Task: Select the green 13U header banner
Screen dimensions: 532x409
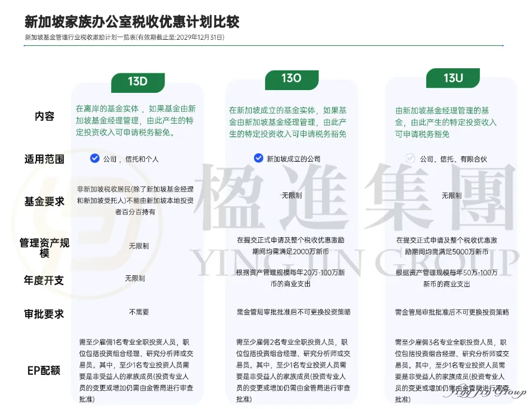Action: coord(453,78)
